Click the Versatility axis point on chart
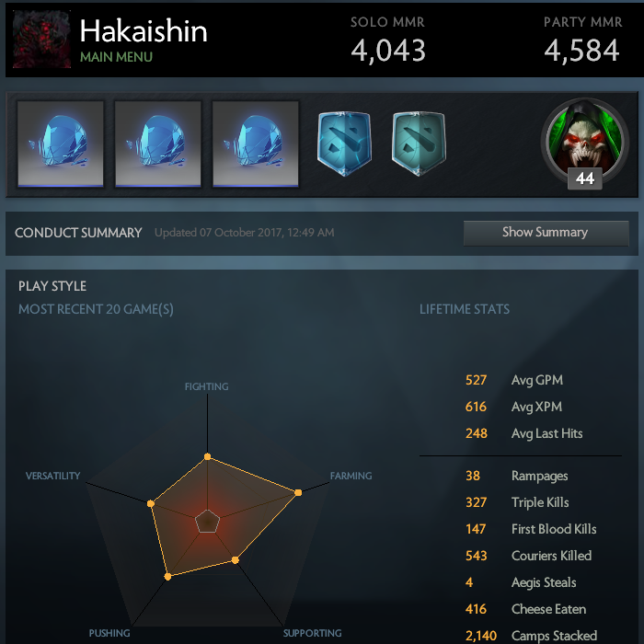The image size is (644, 644). (151, 503)
